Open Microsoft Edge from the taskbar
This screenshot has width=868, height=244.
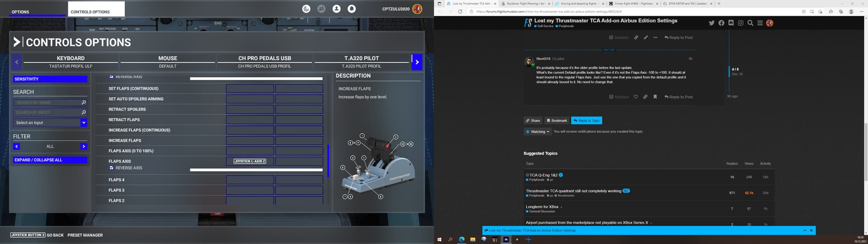(462, 239)
